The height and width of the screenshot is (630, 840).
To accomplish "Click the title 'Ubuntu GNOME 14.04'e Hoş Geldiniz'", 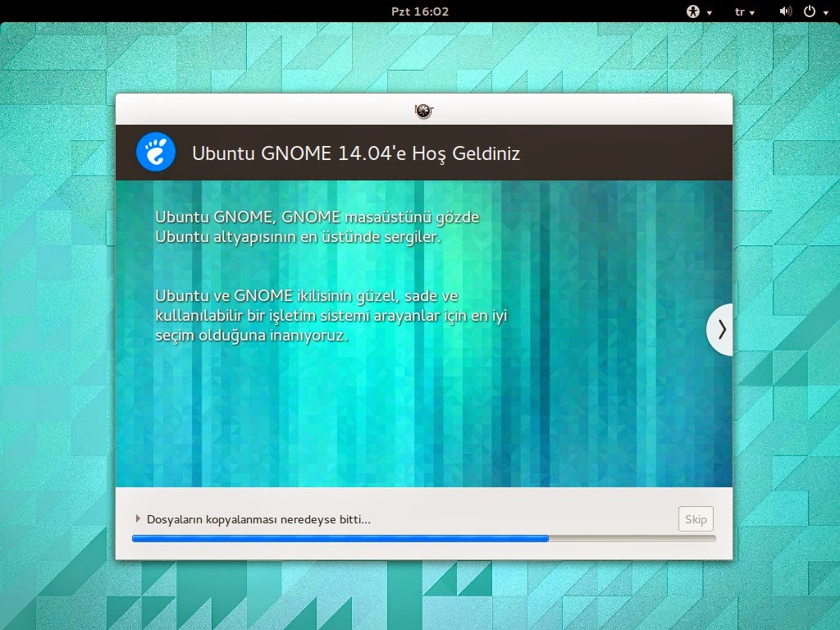I will (x=356, y=153).
